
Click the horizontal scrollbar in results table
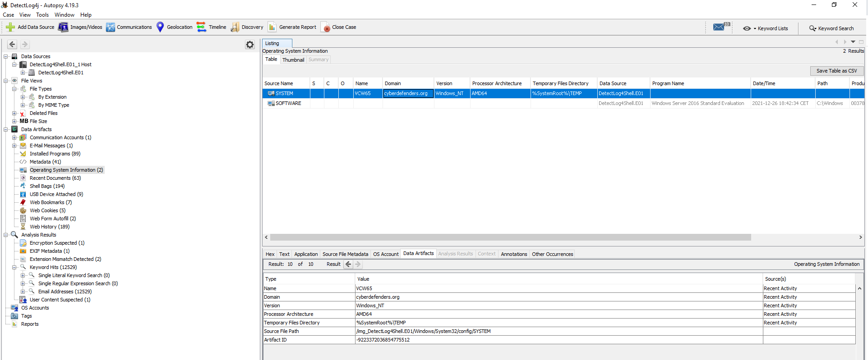510,237
